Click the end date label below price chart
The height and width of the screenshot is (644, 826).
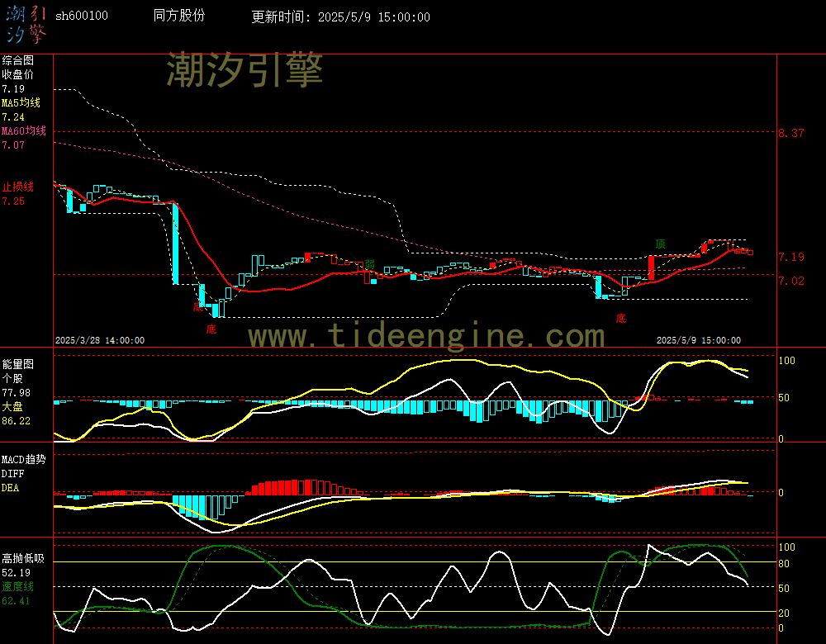[x=699, y=340]
